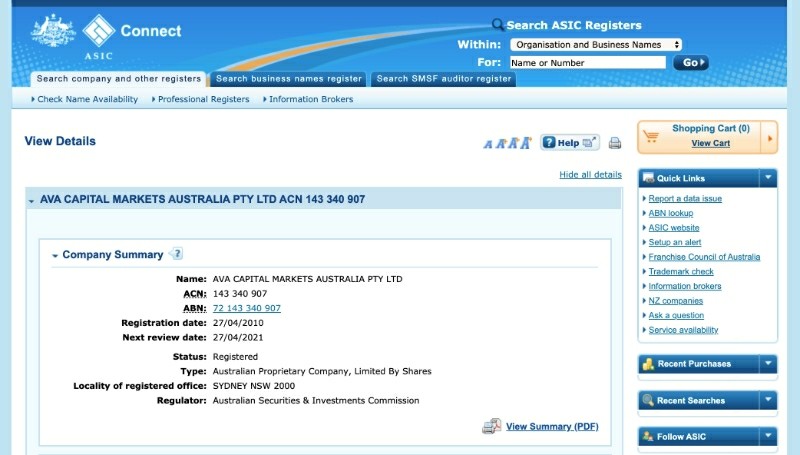Collapse the Quick Links panel arrow
800x455 pixels.
[768, 178]
